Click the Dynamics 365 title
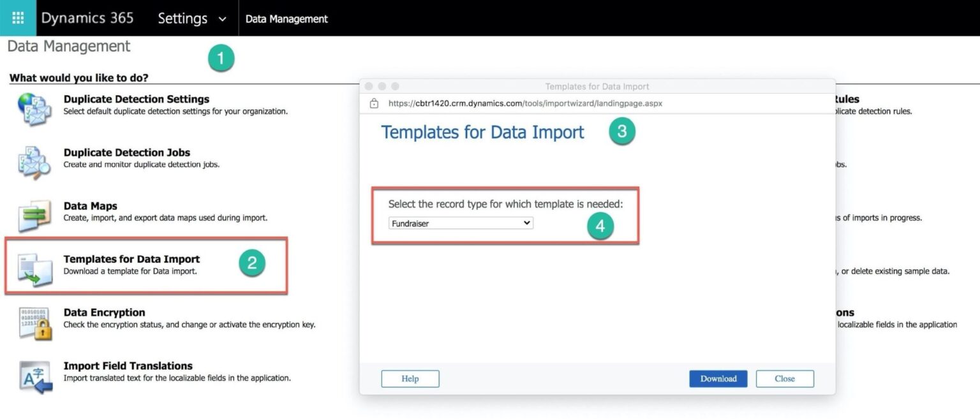This screenshot has height=419, width=980. (x=87, y=18)
